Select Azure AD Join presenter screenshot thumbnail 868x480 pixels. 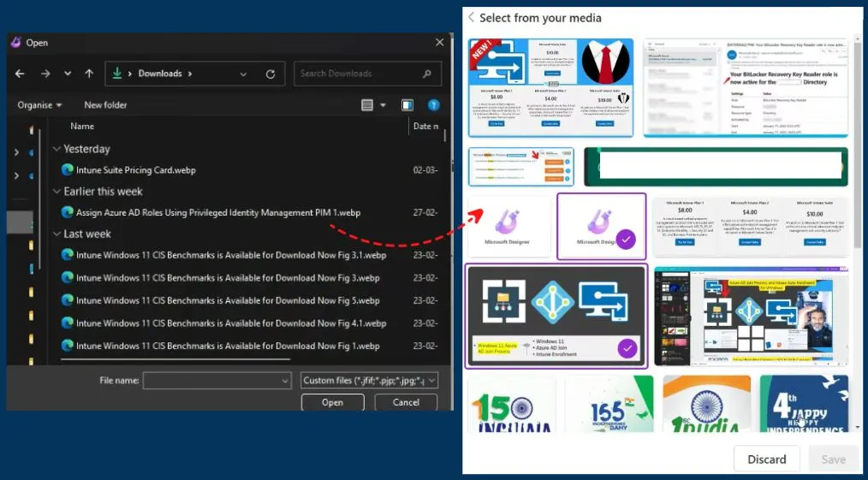[751, 317]
